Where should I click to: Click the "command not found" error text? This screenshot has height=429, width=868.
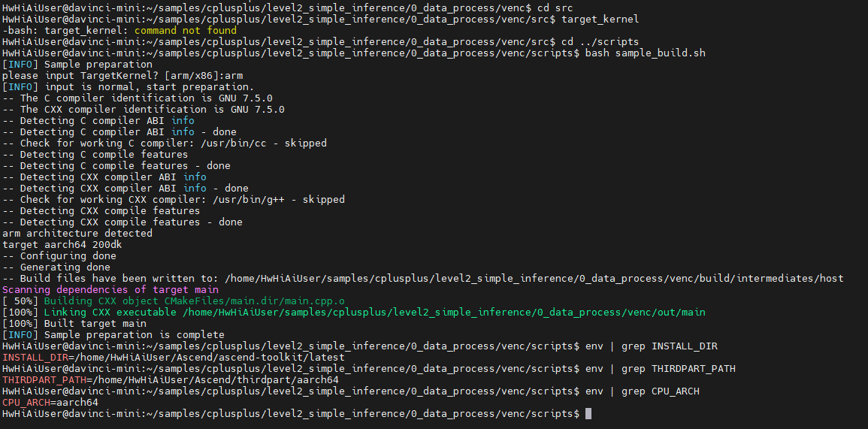click(x=186, y=31)
